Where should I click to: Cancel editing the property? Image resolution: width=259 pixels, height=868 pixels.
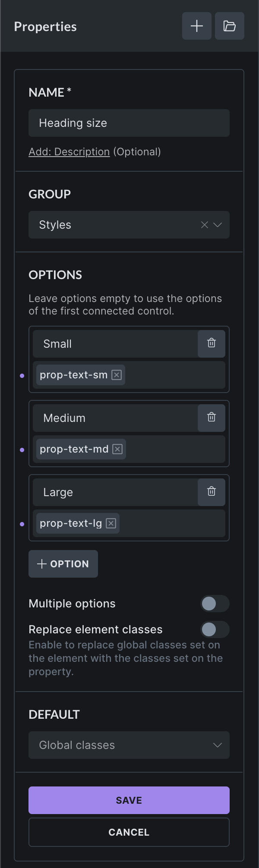(x=129, y=832)
